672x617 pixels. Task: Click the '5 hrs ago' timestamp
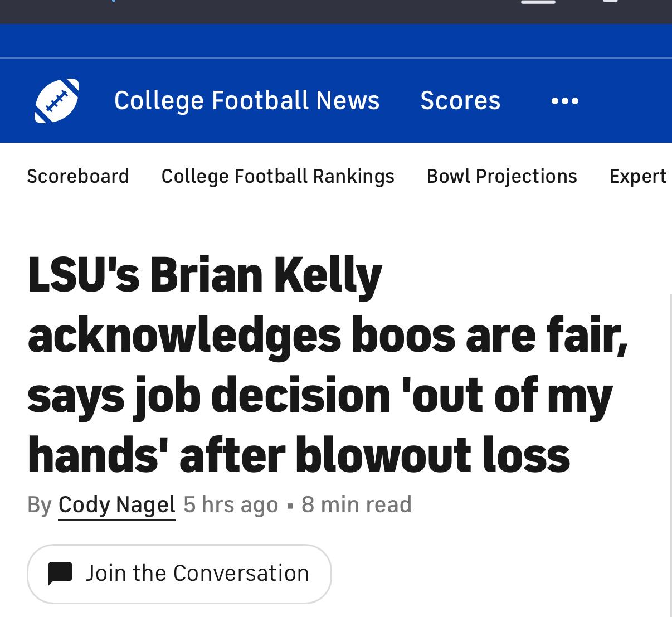coord(231,505)
